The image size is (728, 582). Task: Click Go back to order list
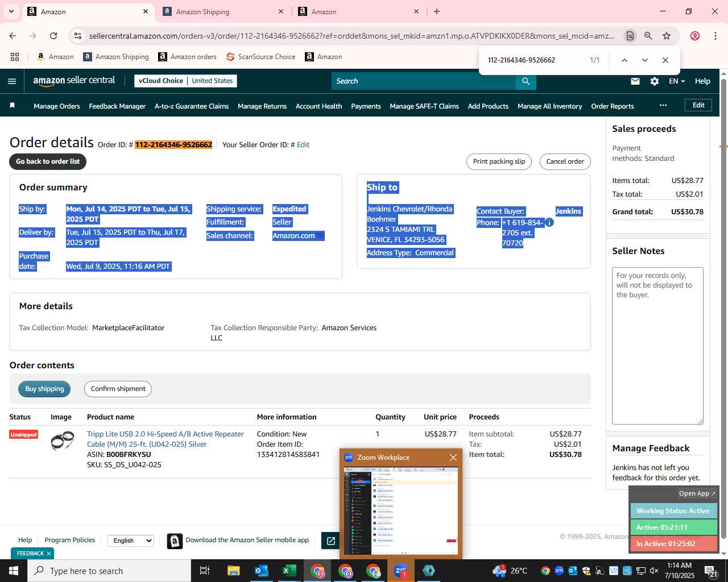coord(48,161)
